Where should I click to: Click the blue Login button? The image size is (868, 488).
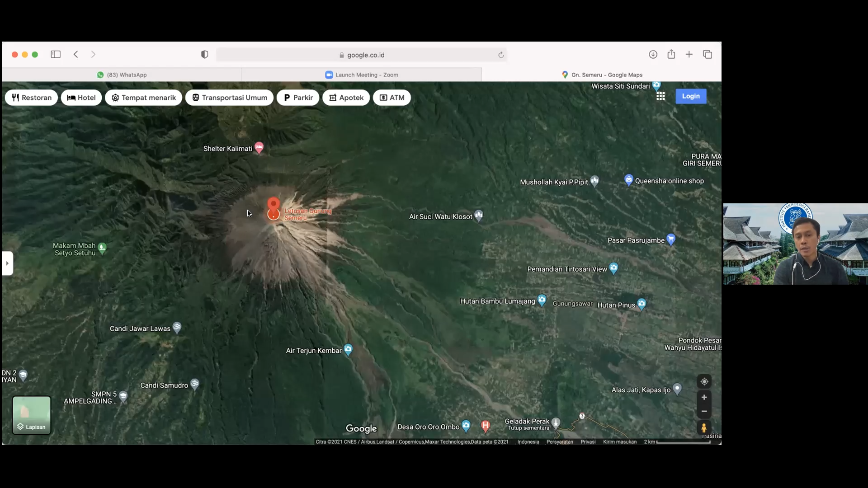click(691, 96)
